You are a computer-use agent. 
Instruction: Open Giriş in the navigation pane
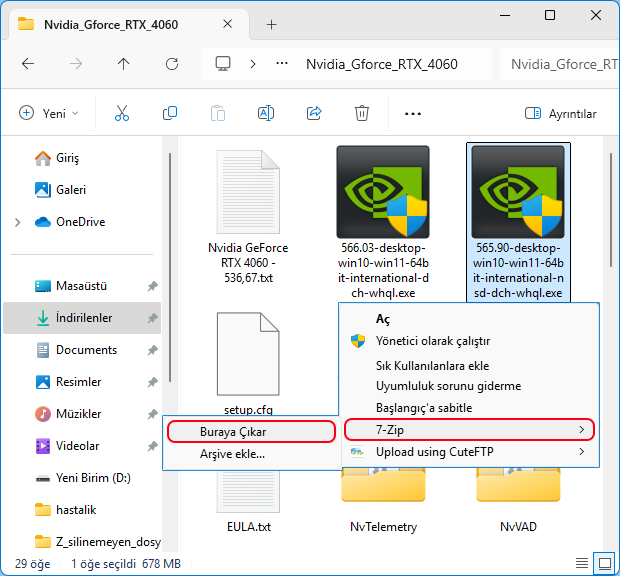pyautogui.click(x=67, y=158)
